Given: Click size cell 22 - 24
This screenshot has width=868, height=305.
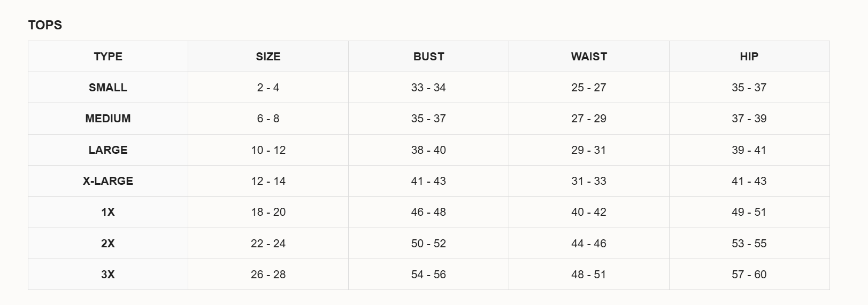Looking at the screenshot, I should [x=268, y=244].
